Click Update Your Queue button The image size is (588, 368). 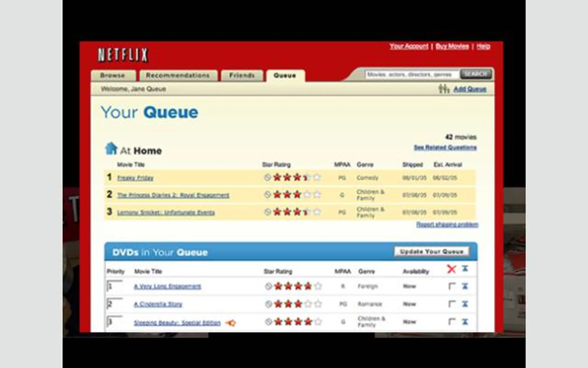click(x=432, y=252)
